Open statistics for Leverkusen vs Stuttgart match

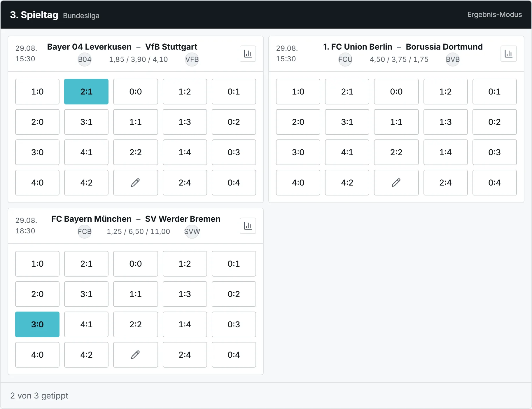coord(248,54)
